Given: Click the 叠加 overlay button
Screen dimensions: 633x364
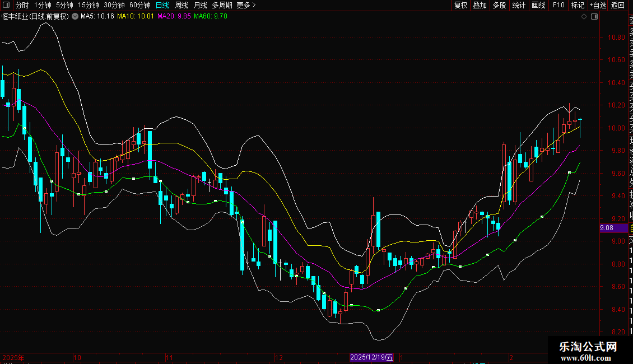Looking at the screenshot, I should (x=480, y=5).
